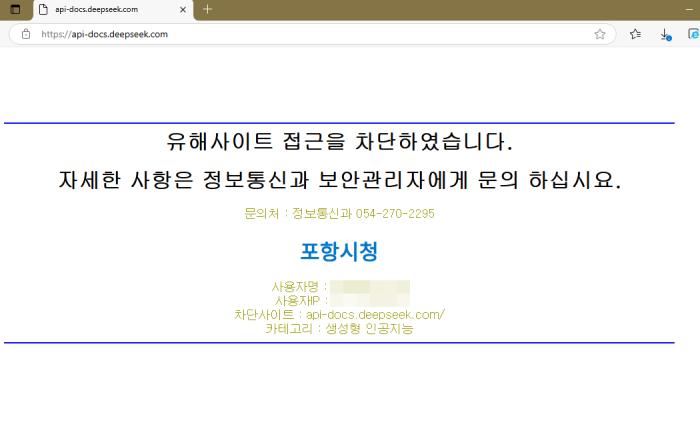View site information lock icon
Screen dimensions: 700x432
(26, 34)
